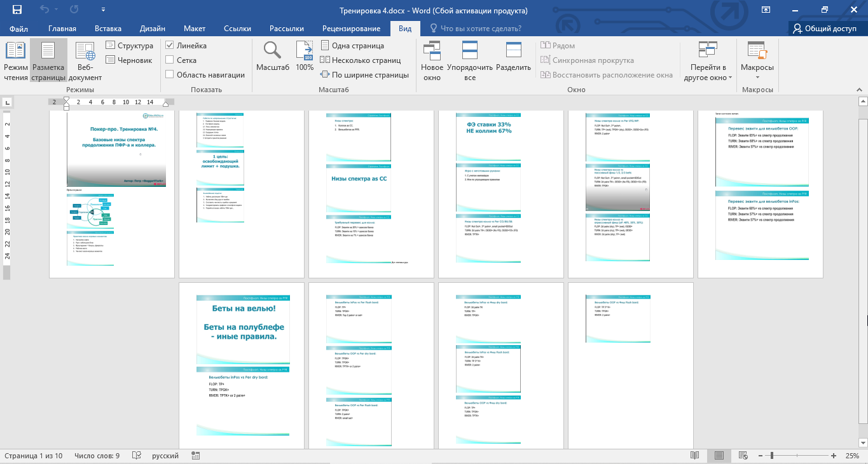
Task: Open the Layout (Макет) tab
Action: click(x=195, y=29)
